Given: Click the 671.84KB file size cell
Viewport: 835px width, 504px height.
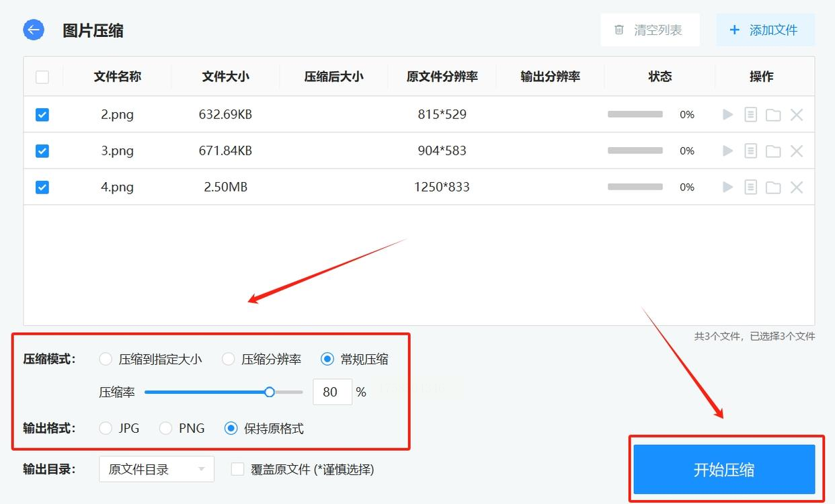Looking at the screenshot, I should point(225,151).
